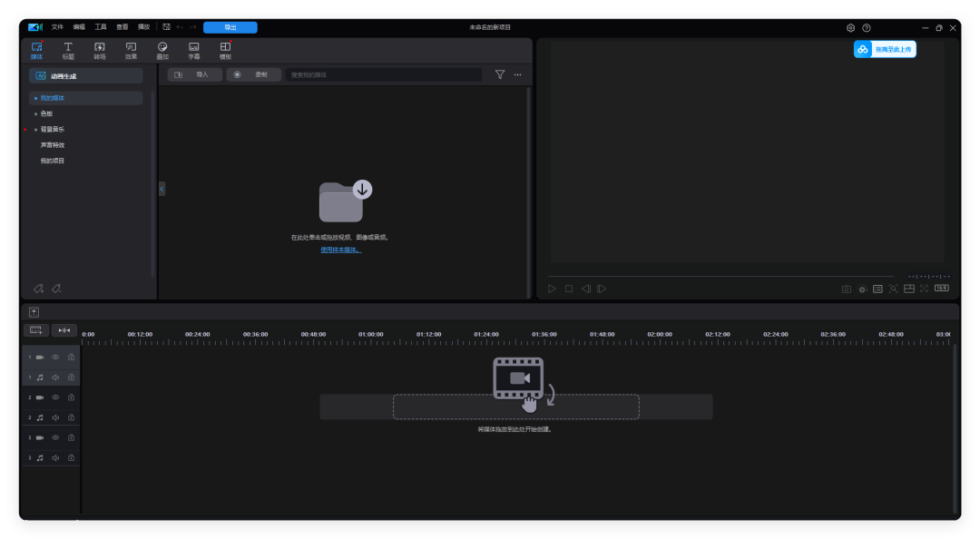Take a snapshot with the camera icon
Viewport: 980px width, 539px height.
pyautogui.click(x=847, y=289)
